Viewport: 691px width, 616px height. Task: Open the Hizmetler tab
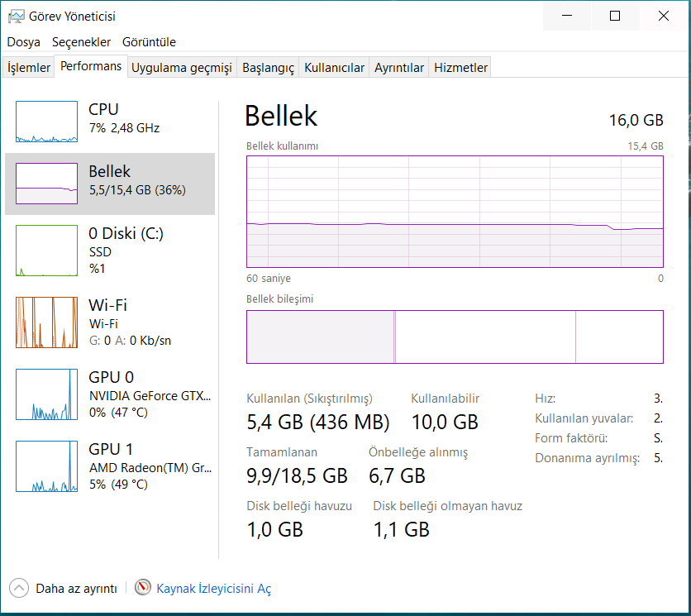tap(460, 68)
